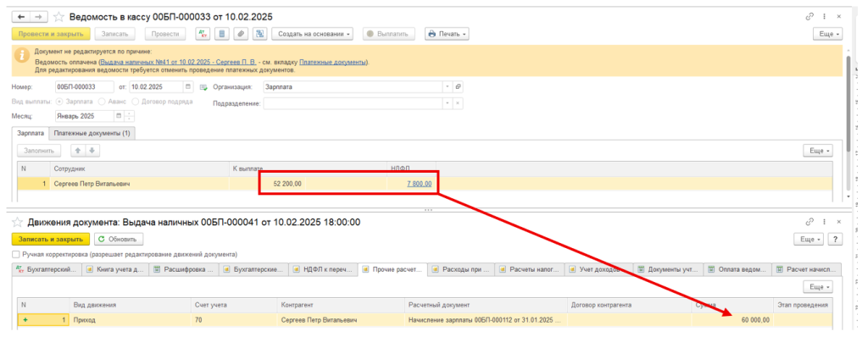Select Аванс payment type radio
Viewport: 868px width, 337px height.
102,102
